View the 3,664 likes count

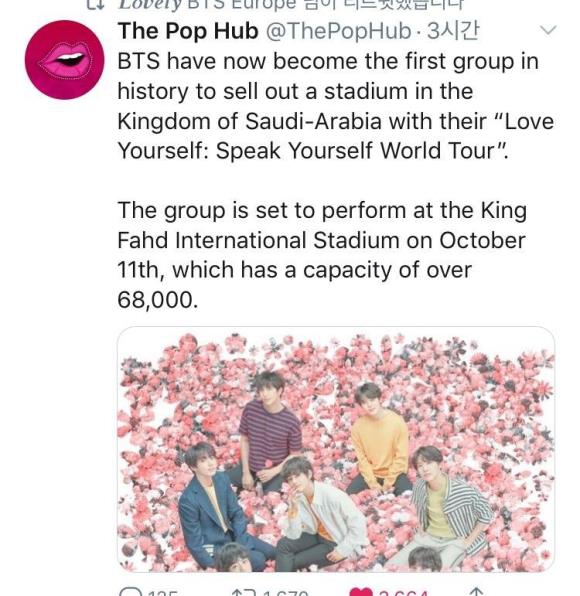404,593
